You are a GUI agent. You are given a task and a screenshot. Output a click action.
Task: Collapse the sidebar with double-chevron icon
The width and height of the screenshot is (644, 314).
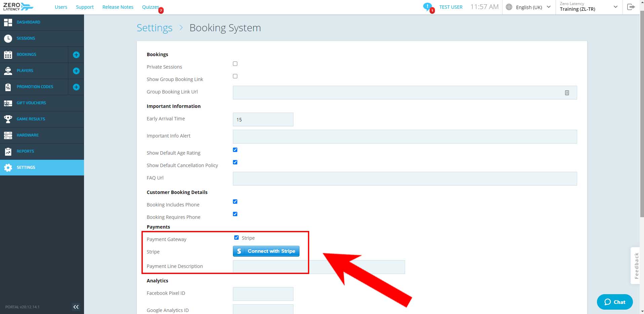point(76,307)
